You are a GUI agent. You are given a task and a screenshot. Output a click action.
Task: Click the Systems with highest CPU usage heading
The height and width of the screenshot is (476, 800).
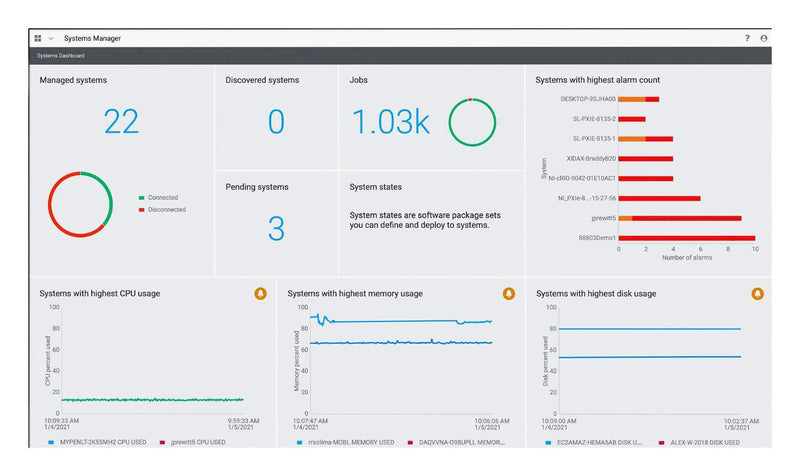click(99, 293)
